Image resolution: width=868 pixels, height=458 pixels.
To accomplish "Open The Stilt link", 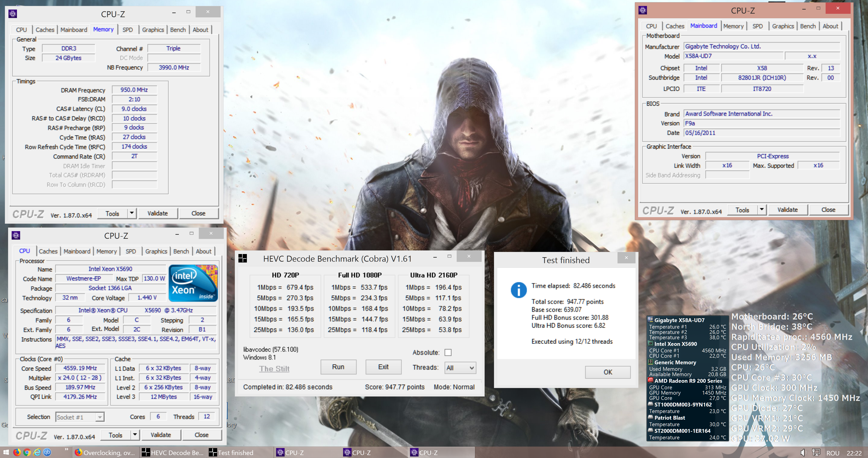I will click(274, 369).
